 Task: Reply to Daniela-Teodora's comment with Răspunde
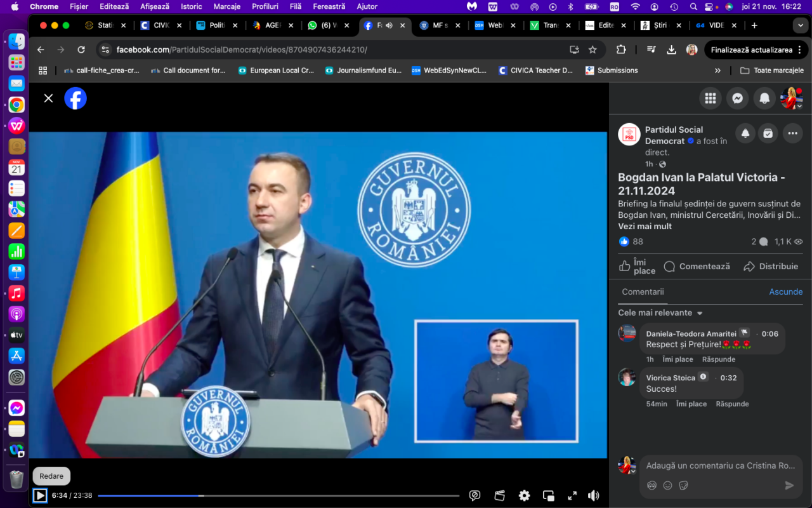click(x=719, y=359)
